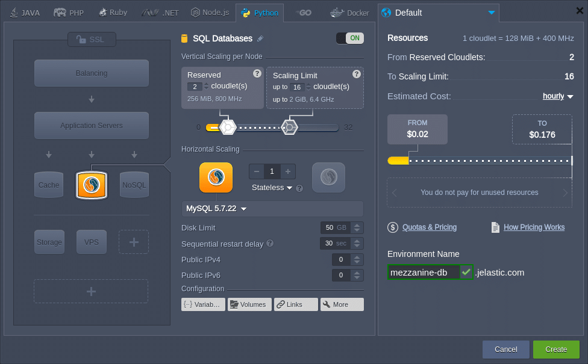Expand the Default region dropdown
Viewport: 588px width, 364px height.
pyautogui.click(x=439, y=13)
